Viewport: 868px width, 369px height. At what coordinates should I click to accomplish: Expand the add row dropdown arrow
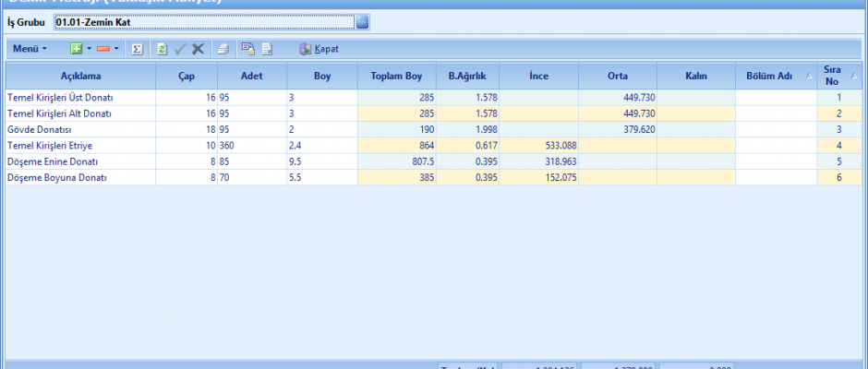[x=90, y=48]
